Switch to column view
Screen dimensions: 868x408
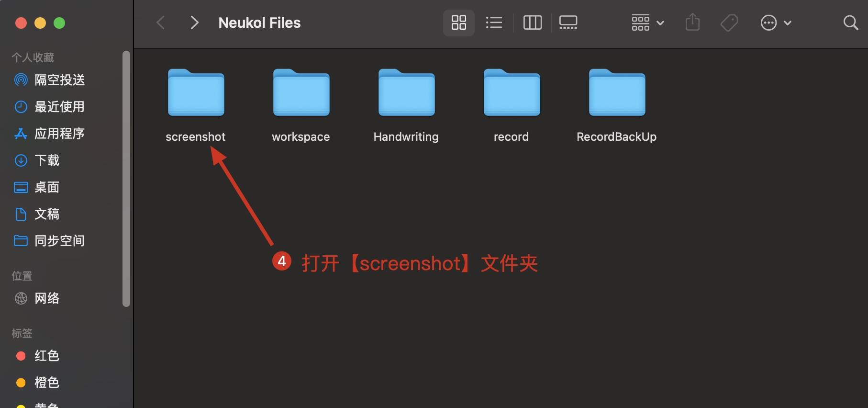533,23
